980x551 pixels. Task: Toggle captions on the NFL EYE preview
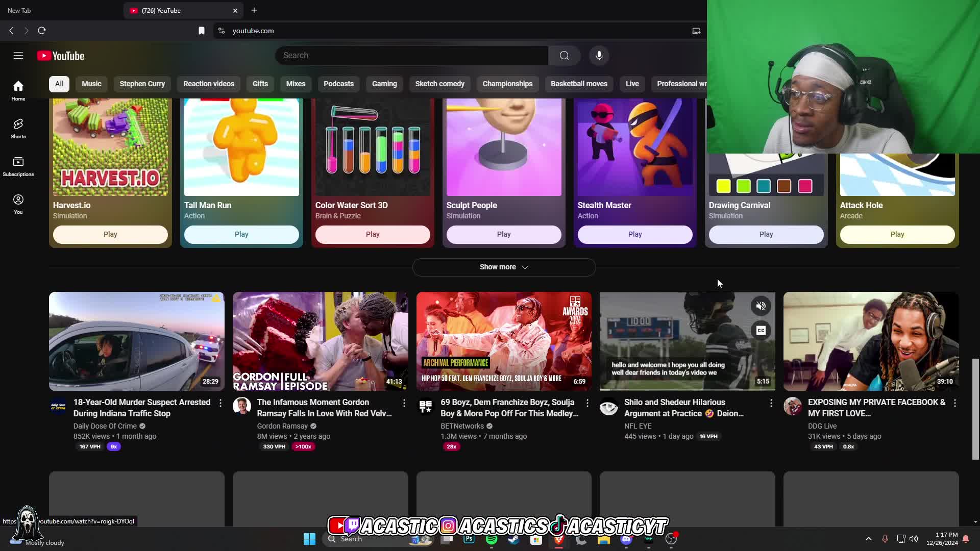(761, 331)
